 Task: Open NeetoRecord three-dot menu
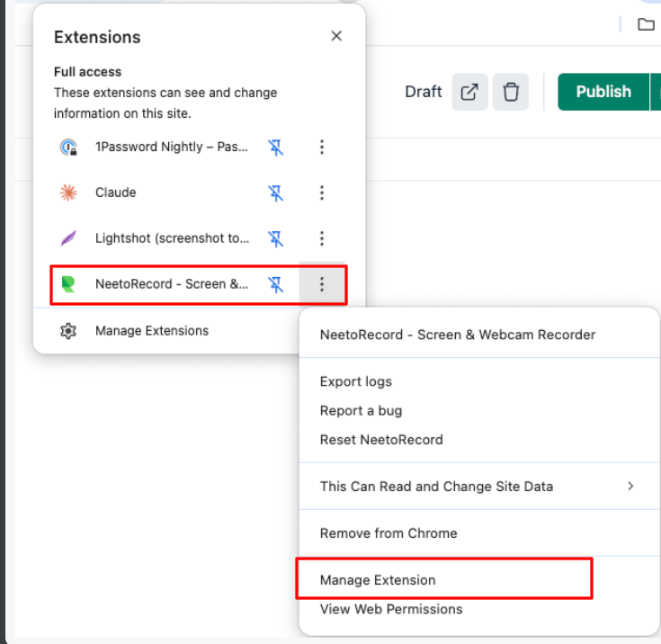322,284
